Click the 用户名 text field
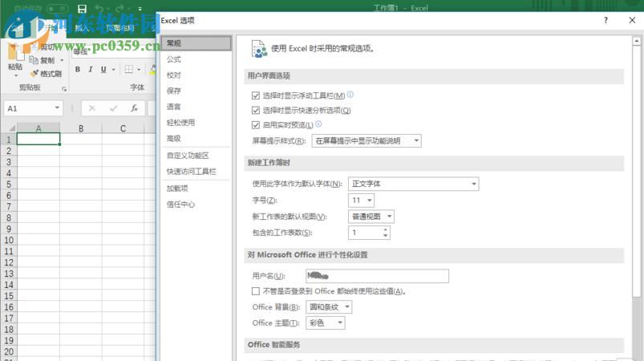 coord(377,276)
